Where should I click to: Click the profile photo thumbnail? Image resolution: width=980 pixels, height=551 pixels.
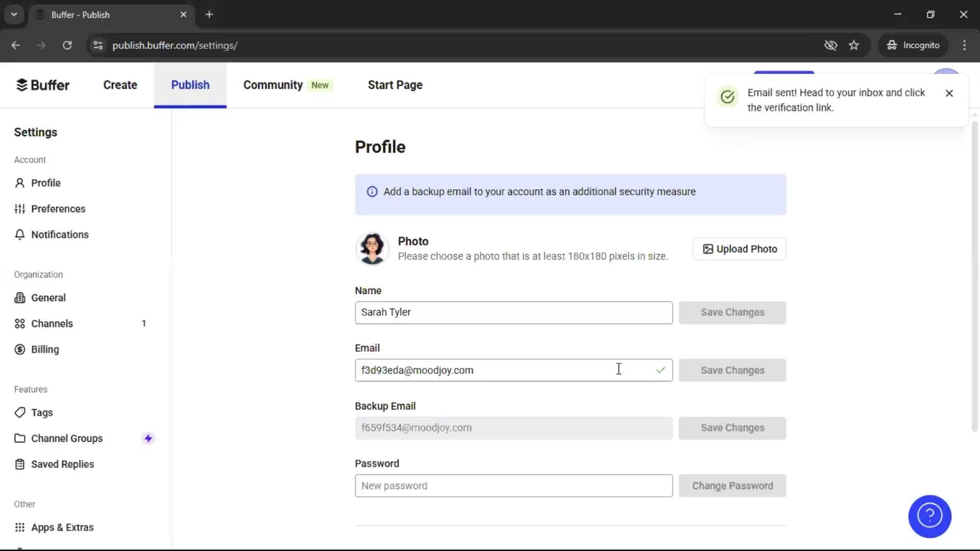pos(372,249)
